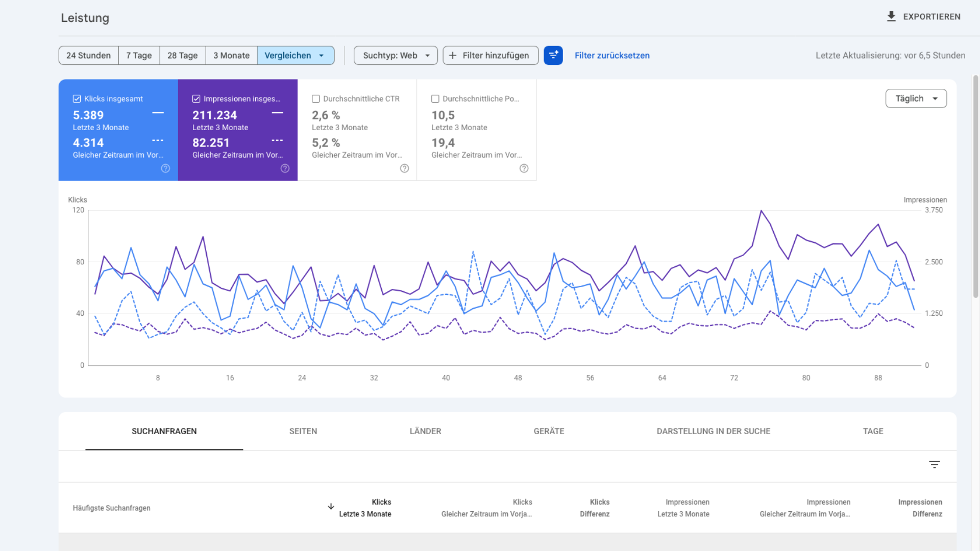Click the help icon on the Klicks card
Image resolution: width=980 pixels, height=551 pixels.
(x=165, y=168)
